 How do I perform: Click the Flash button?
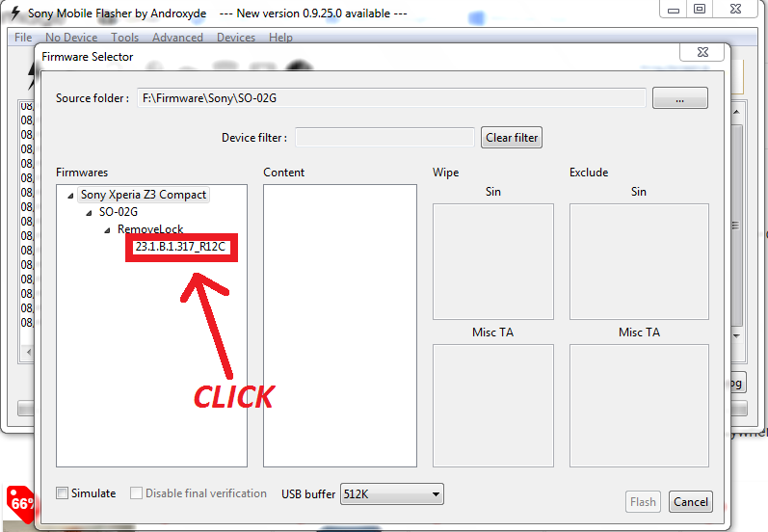tap(643, 501)
